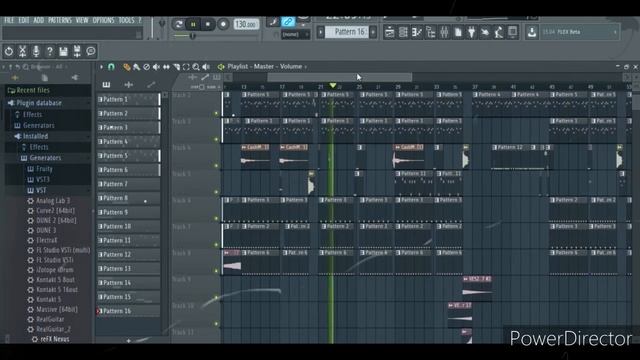This screenshot has height=360, width=640.
Task: Open the Mixer faders icon
Action: point(444,32)
